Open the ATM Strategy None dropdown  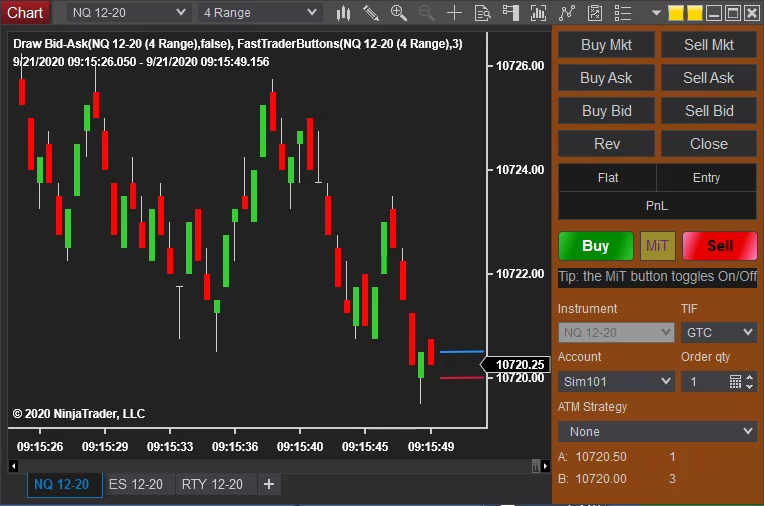(657, 431)
